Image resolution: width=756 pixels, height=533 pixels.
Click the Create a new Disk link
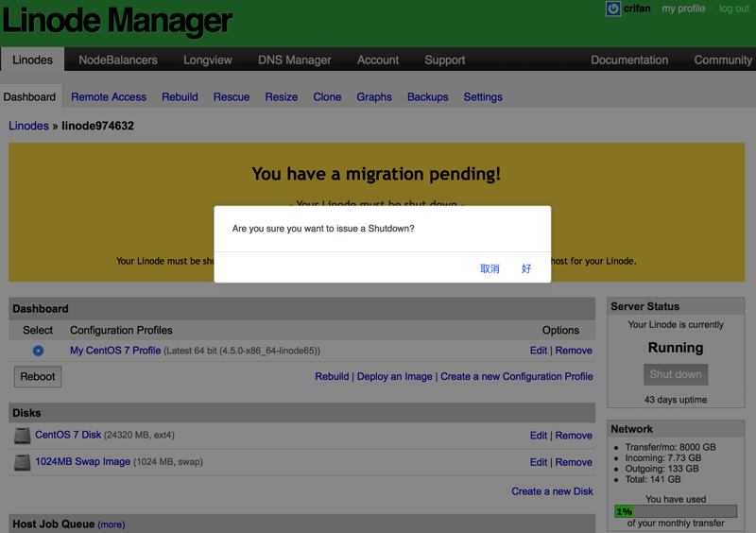[552, 491]
